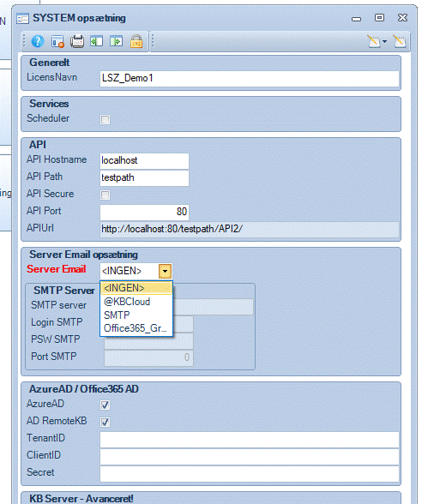Uncheck the AD RemoteKB checkbox
The width and height of the screenshot is (446, 504).
105,422
